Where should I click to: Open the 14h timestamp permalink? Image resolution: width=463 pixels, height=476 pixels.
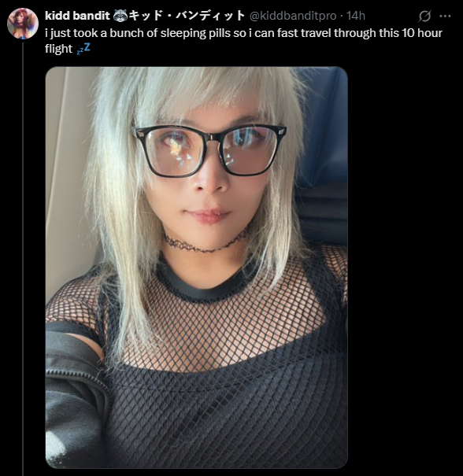pos(356,16)
